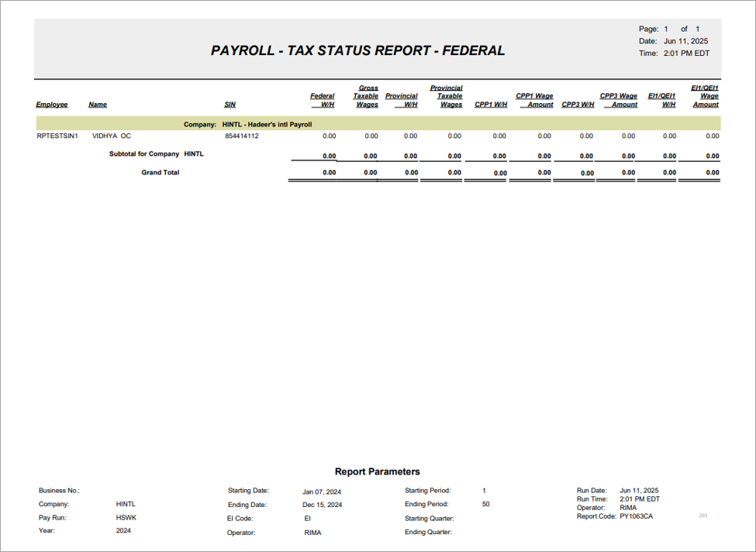Click the Ending Quarter label
The image size is (756, 552).
point(428,532)
